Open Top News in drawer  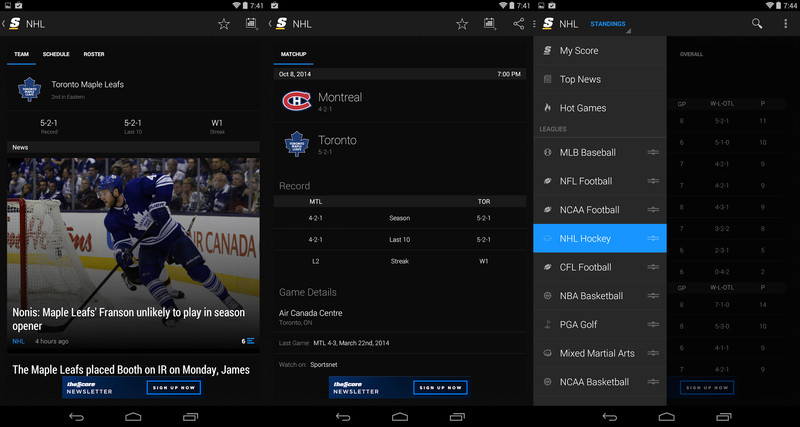[x=600, y=79]
